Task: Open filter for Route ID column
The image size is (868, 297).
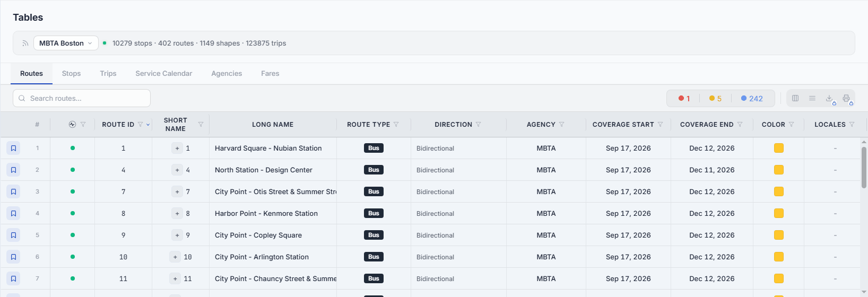Action: pos(140,125)
